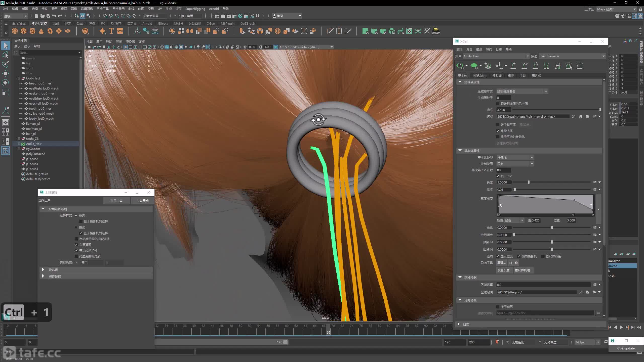Image resolution: width=644 pixels, height=362 pixels.
Task: Uncheck the 补偿法线 checkbox
Action: point(498,131)
